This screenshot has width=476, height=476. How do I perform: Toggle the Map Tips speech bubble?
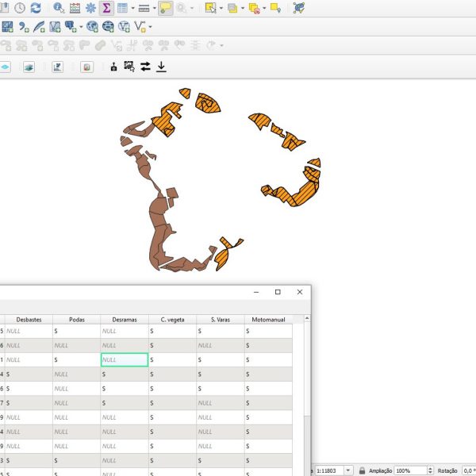point(166,8)
